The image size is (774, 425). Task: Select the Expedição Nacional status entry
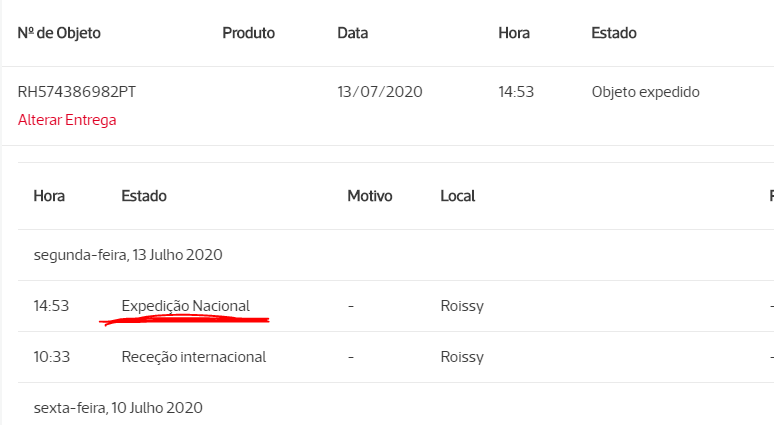tap(186, 306)
